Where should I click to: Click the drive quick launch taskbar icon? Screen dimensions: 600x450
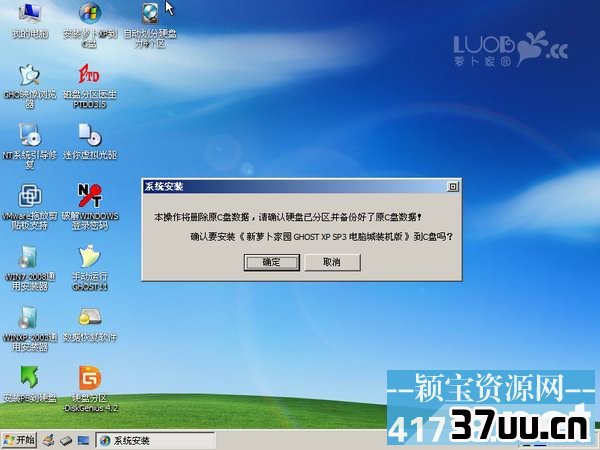(66, 440)
